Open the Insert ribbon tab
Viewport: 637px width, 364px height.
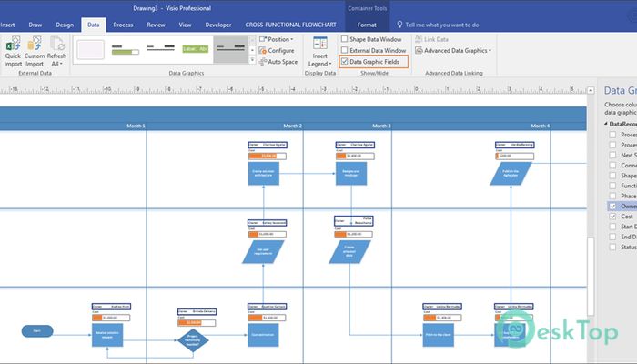pos(7,25)
